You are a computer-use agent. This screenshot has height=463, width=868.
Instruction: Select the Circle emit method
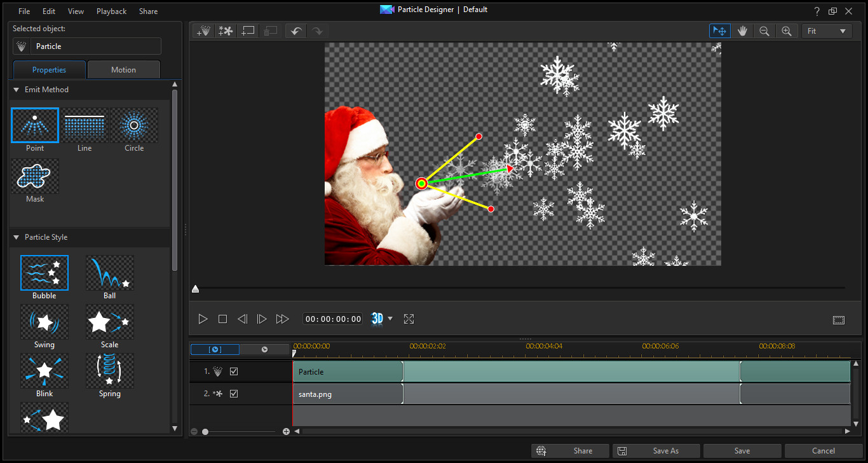click(x=134, y=125)
